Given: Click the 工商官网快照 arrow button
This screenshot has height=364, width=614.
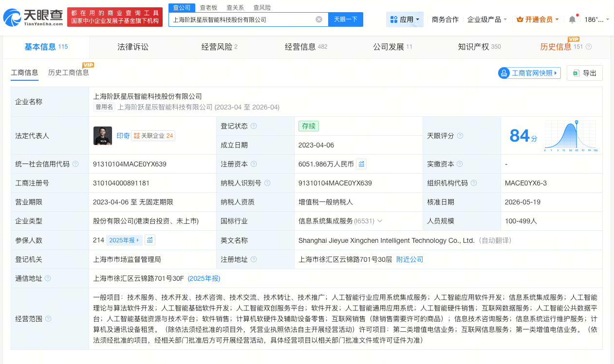Looking at the screenshot, I should click(557, 73).
